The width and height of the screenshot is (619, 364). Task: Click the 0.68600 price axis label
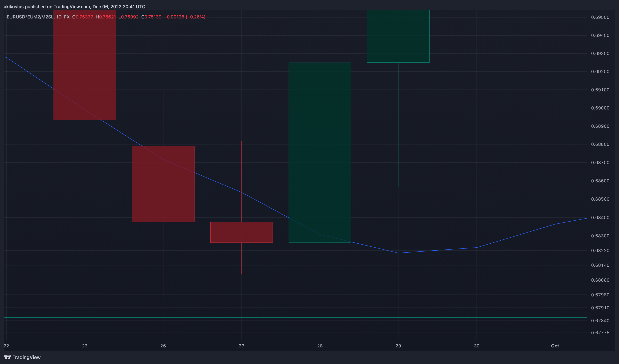tap(600, 181)
